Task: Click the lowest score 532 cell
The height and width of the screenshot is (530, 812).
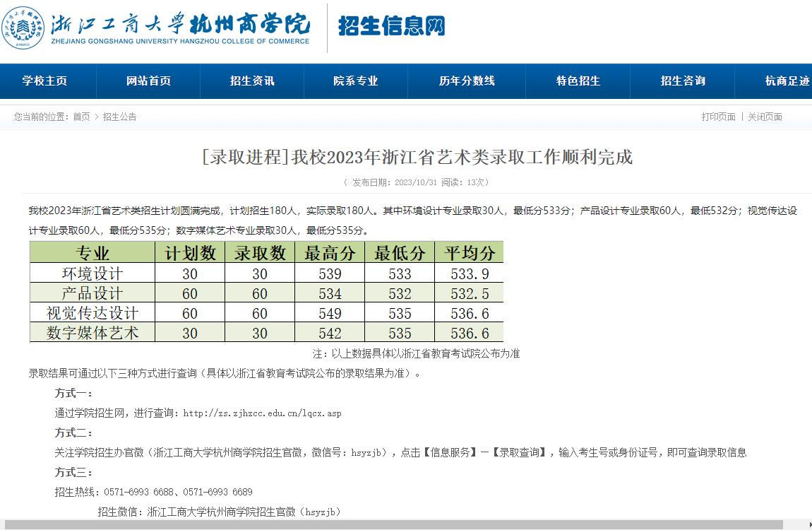Action: [x=400, y=293]
